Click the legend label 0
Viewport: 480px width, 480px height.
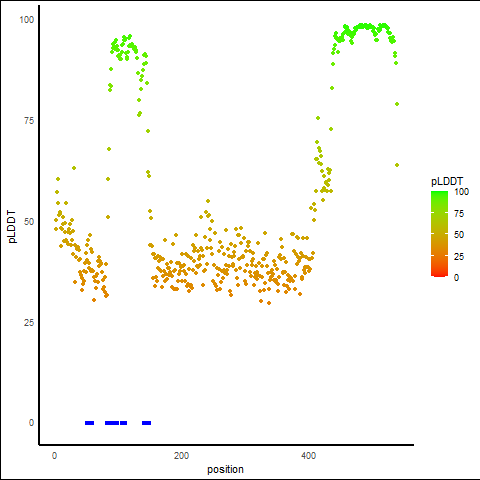click(x=456, y=278)
